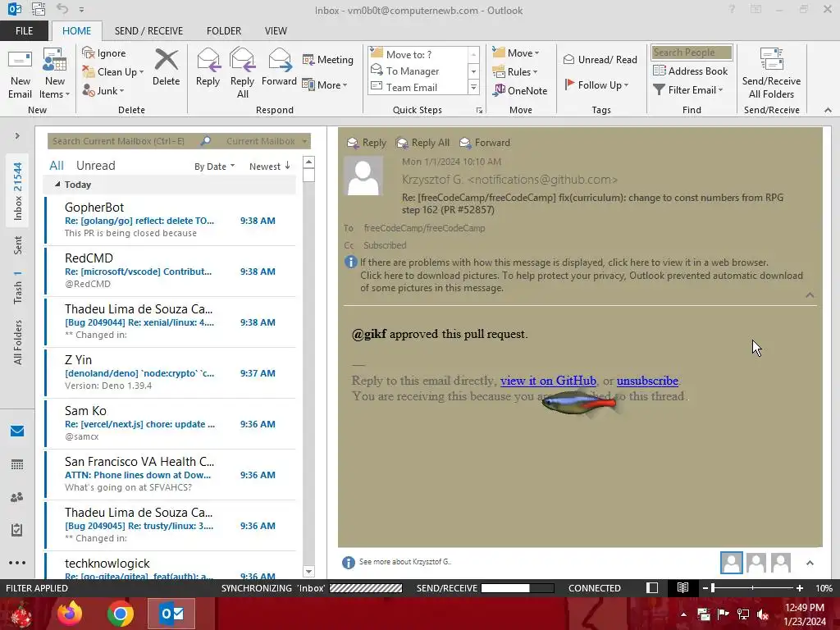Filter the list by Unread
The height and width of the screenshot is (630, 840).
95,166
